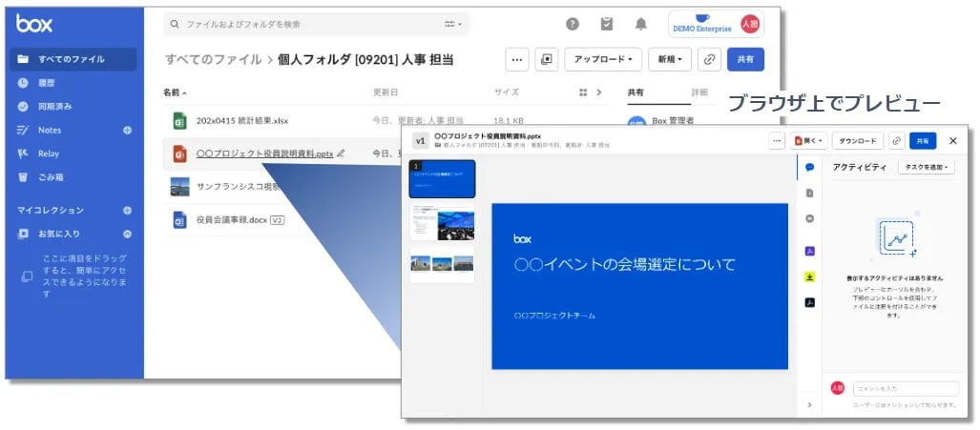Screen dimensions: 980x430
Task: Select 役員会議事録.docx file
Action: click(231, 220)
